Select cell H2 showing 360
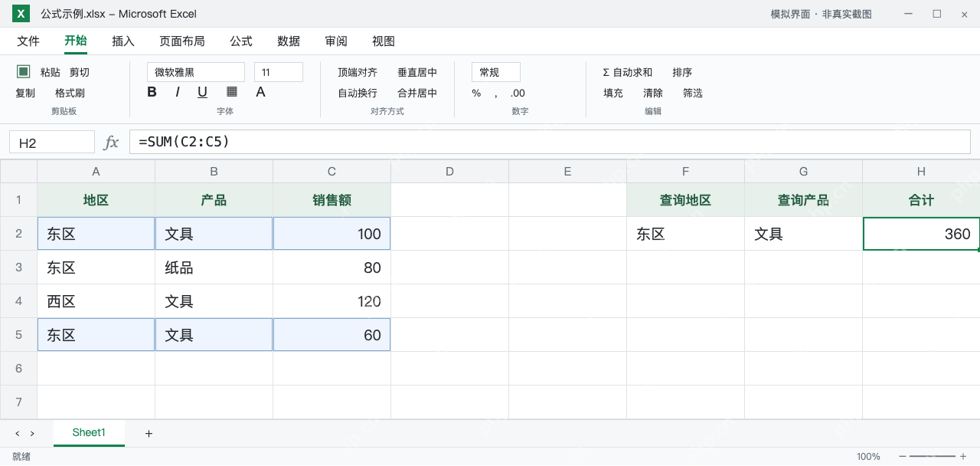Viewport: 980px width, 466px height. [921, 234]
